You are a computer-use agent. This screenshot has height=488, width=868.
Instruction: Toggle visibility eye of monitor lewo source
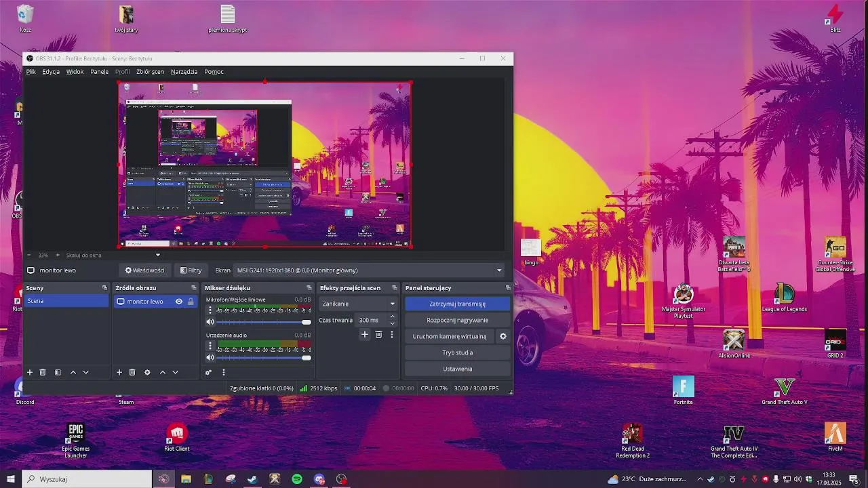(x=179, y=302)
